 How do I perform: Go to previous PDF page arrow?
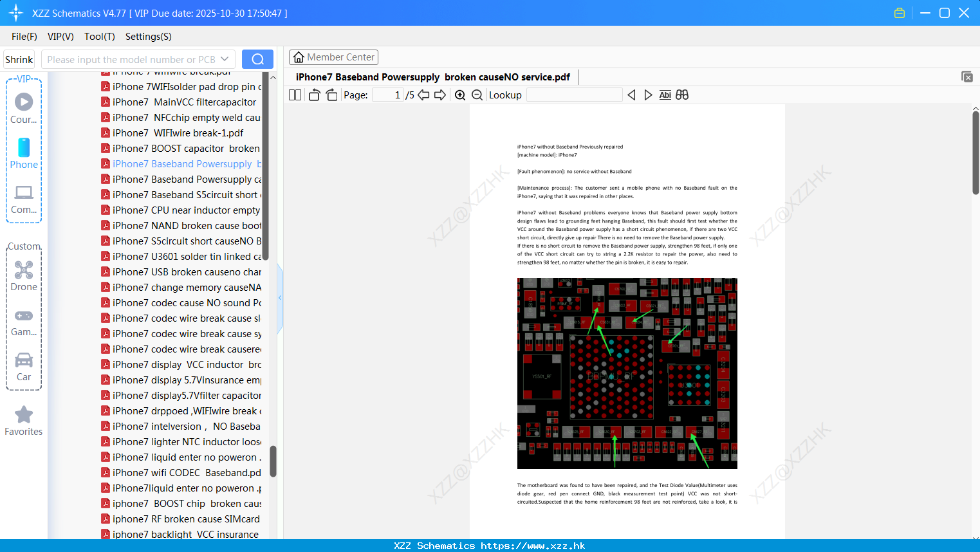tap(423, 95)
